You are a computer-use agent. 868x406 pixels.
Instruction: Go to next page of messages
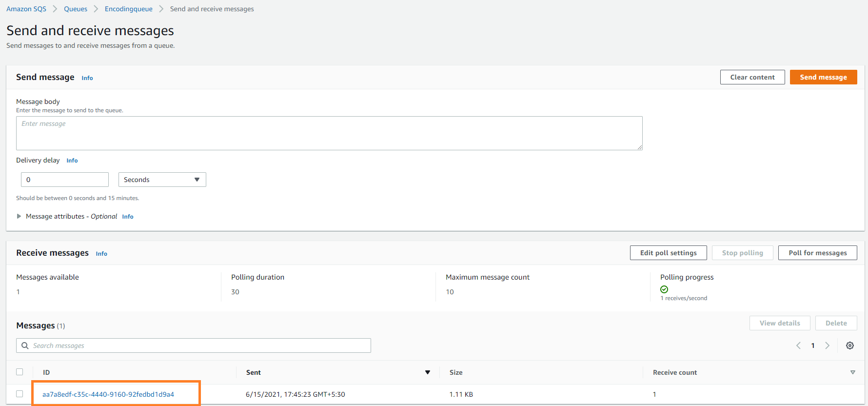point(827,345)
